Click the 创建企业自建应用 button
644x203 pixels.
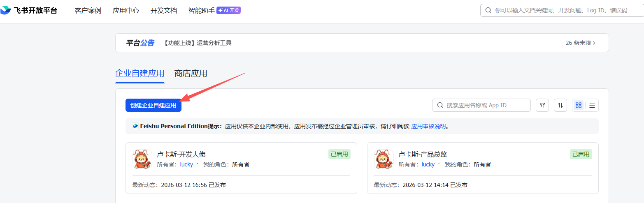[153, 105]
